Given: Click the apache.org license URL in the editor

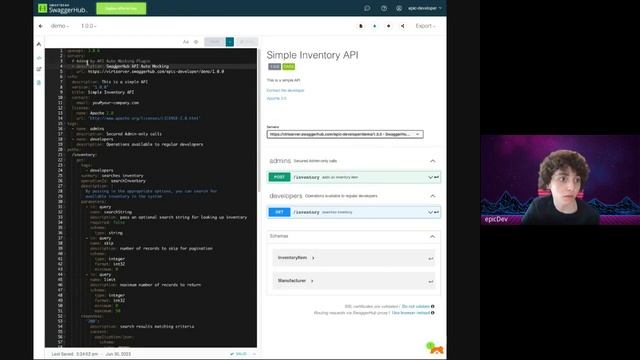Looking at the screenshot, I should tap(144, 118).
